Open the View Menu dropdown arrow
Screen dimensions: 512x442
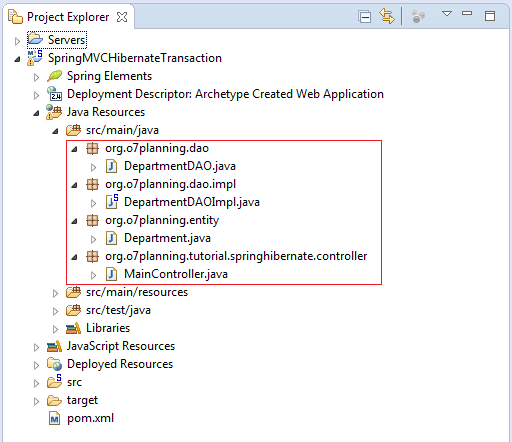pyautogui.click(x=447, y=14)
